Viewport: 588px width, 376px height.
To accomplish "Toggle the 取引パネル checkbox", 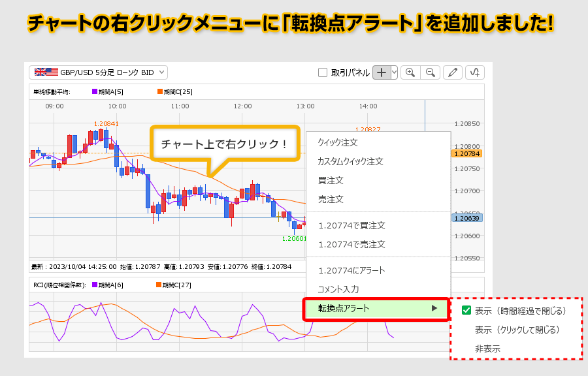I will [323, 72].
